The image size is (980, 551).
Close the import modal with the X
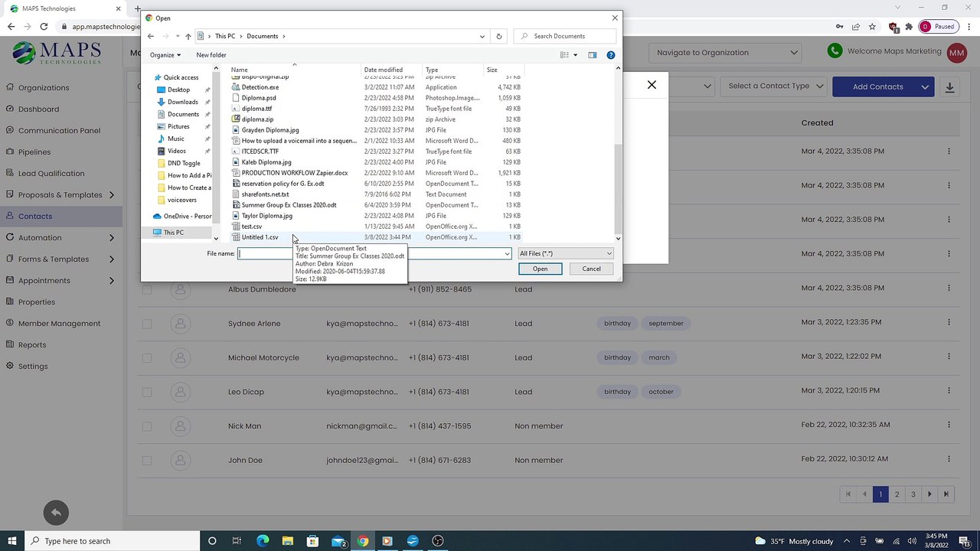[652, 85]
